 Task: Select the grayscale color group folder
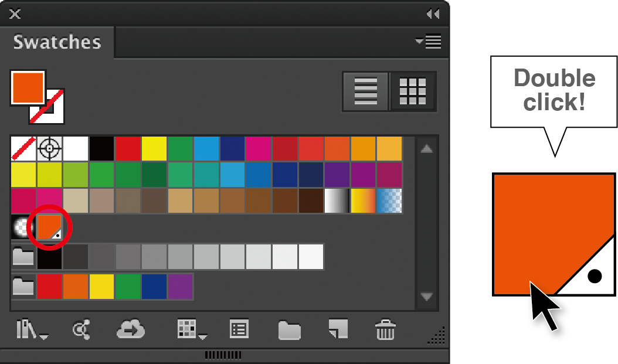coord(23,257)
